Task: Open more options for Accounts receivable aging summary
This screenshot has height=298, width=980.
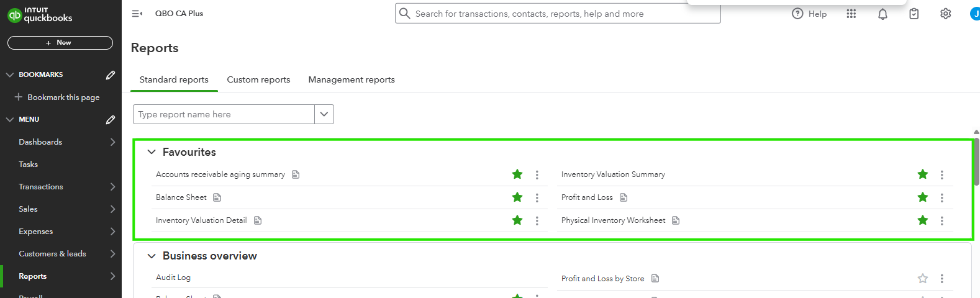Action: pos(537,175)
